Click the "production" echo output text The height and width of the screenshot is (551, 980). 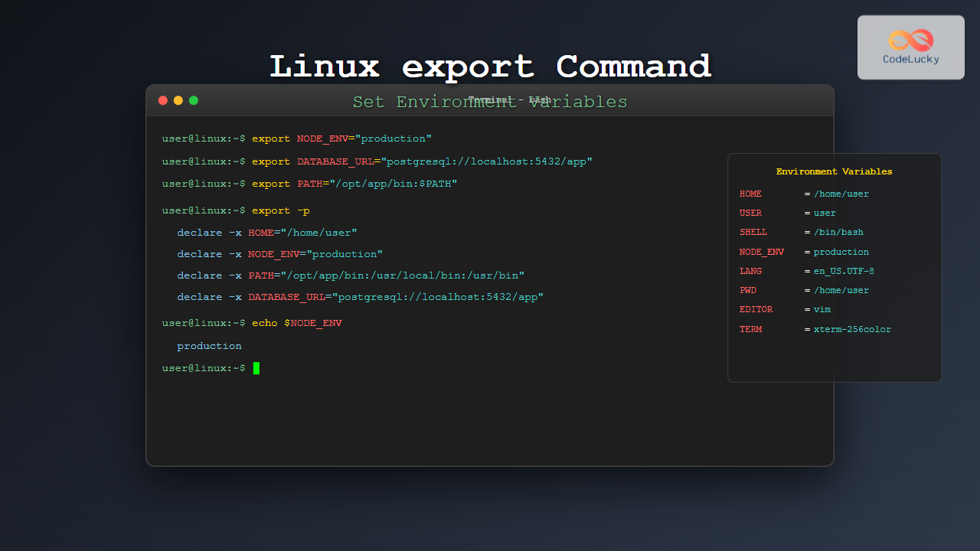pos(209,346)
